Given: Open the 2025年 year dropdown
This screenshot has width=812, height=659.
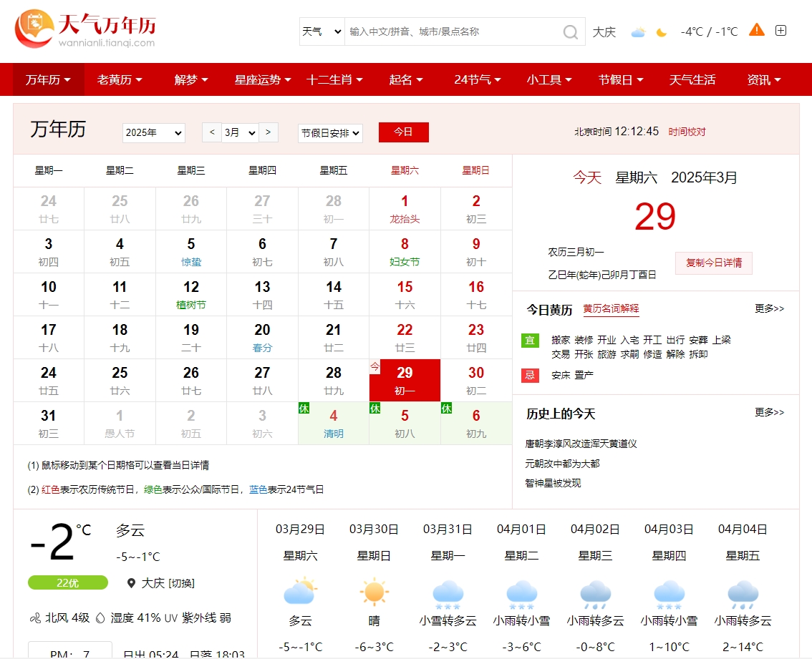Looking at the screenshot, I should 153,133.
